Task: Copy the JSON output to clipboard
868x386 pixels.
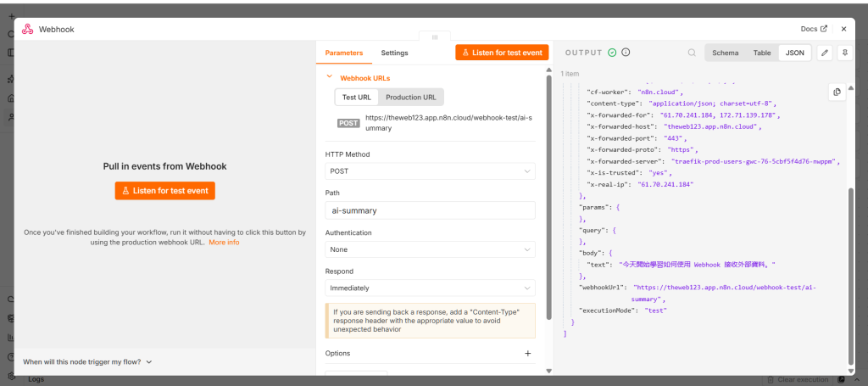Action: tap(837, 92)
